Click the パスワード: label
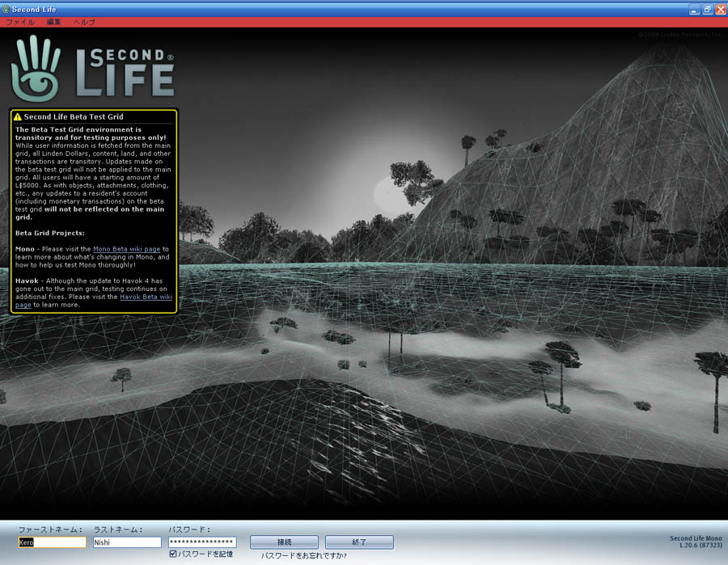 tap(189, 529)
